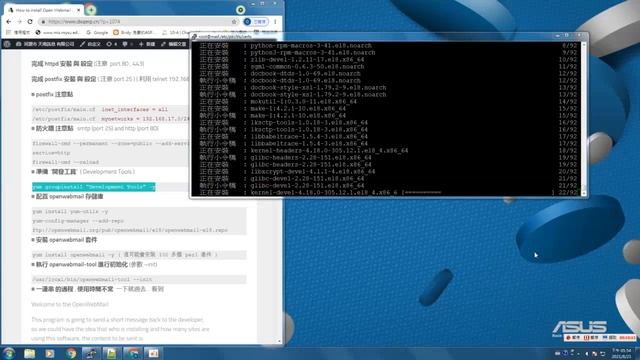Viewport: 640px width, 360px height.
Task: Bookmark this page with the star icon
Action: (234, 21)
